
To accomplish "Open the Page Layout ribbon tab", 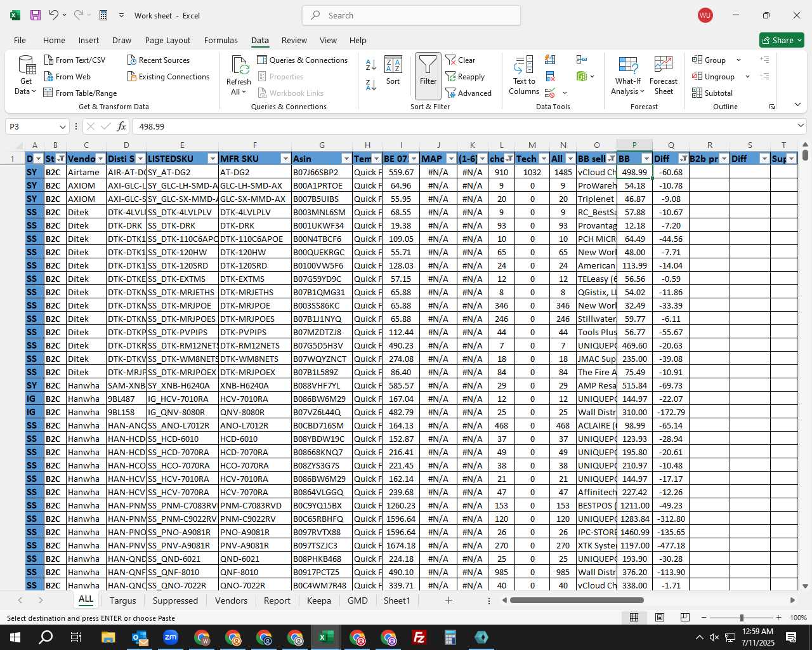I will 167,40.
